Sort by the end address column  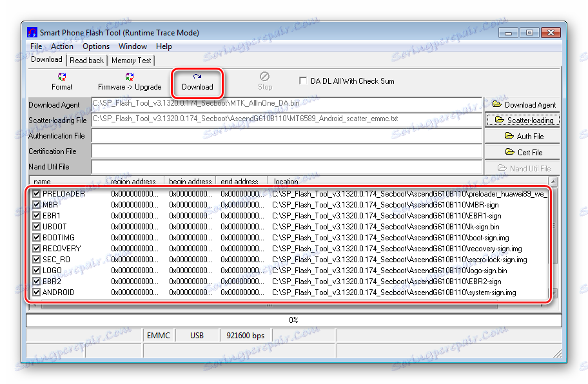coord(242,181)
